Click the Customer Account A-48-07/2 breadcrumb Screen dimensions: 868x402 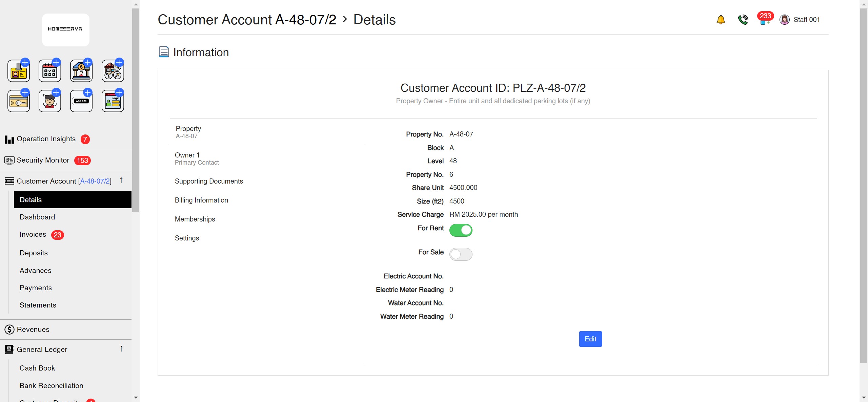click(x=247, y=20)
